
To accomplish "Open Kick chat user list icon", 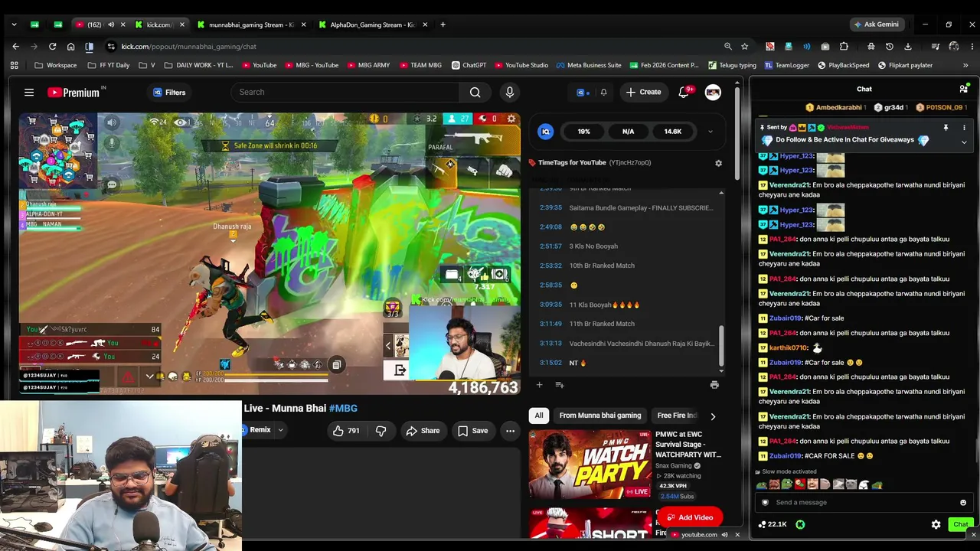I will (x=964, y=89).
